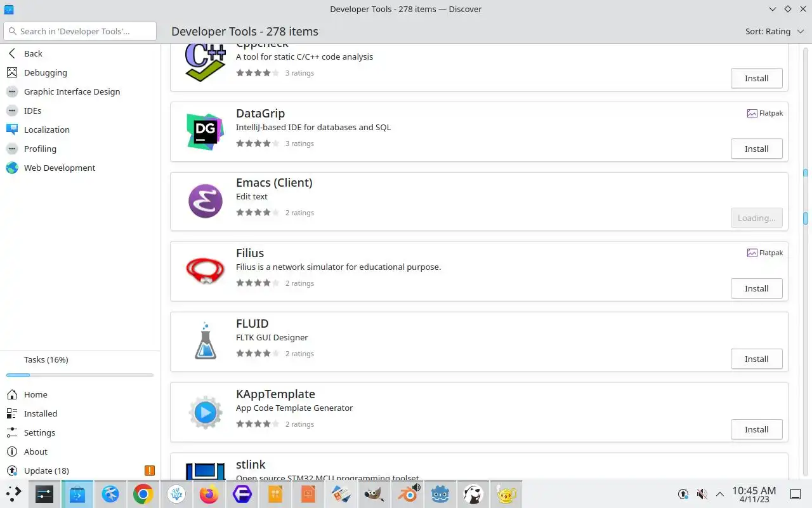
Task: Click the Filius title text
Action: tap(250, 253)
